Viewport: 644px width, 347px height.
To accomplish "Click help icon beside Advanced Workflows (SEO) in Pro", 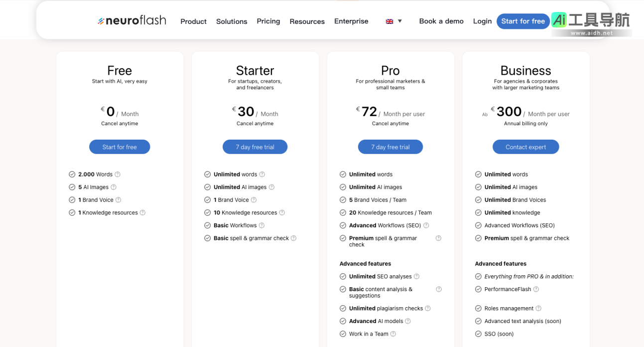I will [426, 225].
